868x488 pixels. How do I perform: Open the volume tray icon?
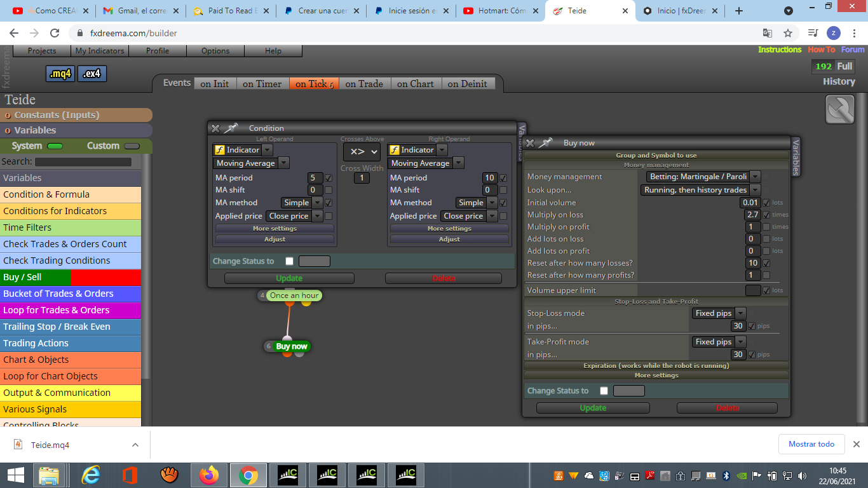tap(803, 475)
